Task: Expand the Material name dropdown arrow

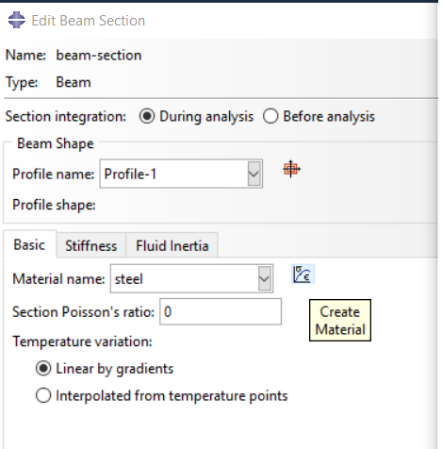Action: click(265, 279)
